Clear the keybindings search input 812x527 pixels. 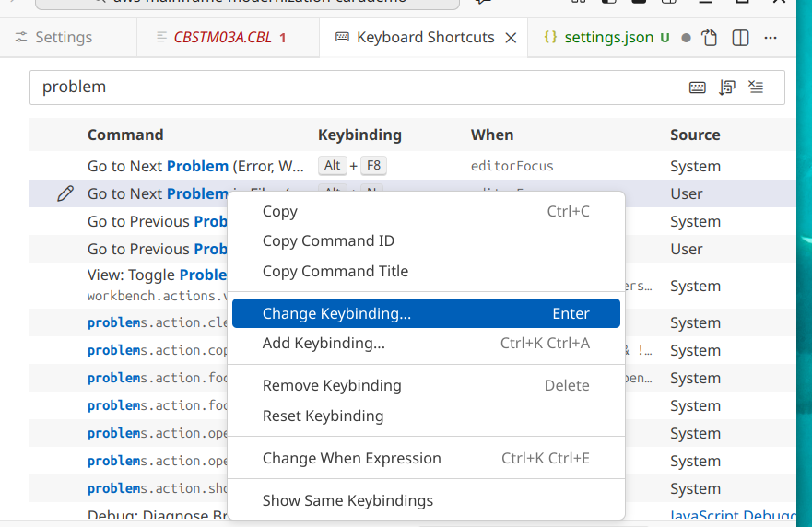pyautogui.click(x=757, y=88)
